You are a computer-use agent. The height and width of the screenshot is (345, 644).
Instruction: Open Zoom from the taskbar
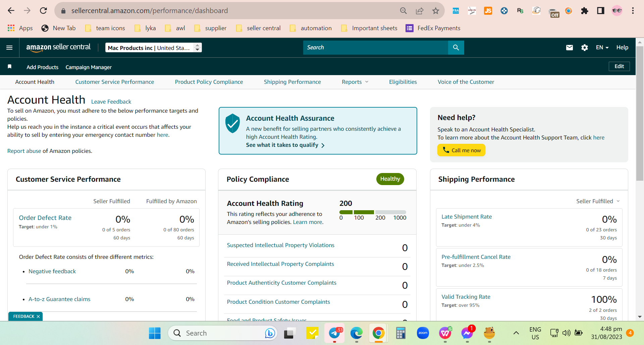(423, 333)
